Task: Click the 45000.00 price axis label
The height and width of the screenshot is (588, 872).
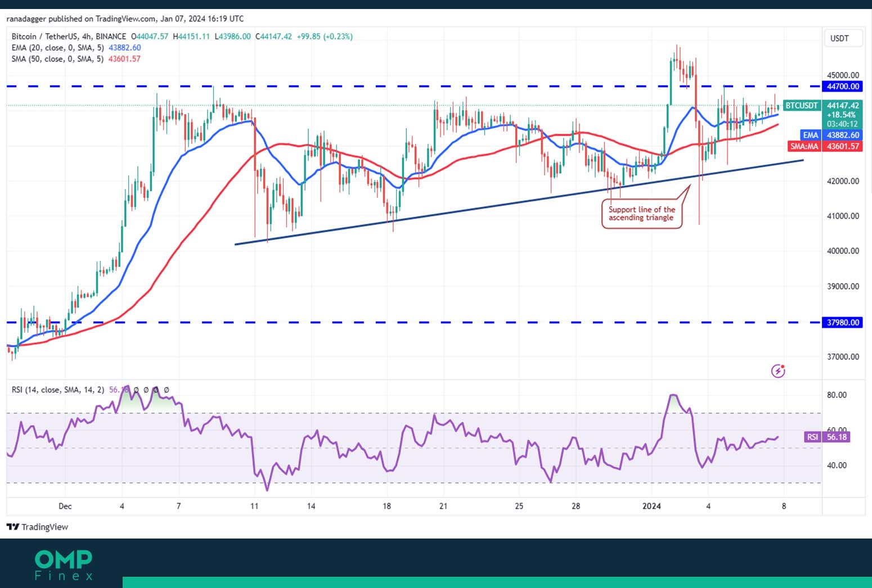Action: click(843, 75)
